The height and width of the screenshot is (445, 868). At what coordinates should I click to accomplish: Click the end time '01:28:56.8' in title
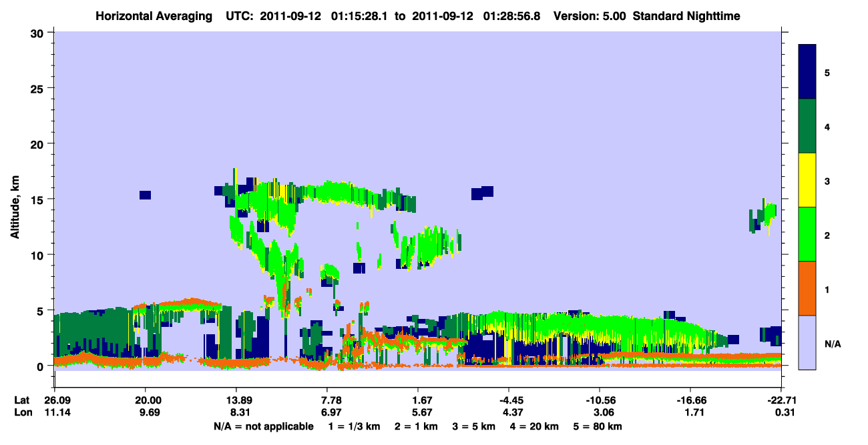pos(514,15)
